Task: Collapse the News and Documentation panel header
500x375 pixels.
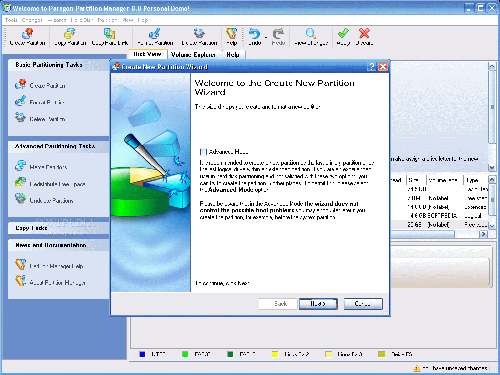Action: [59, 245]
